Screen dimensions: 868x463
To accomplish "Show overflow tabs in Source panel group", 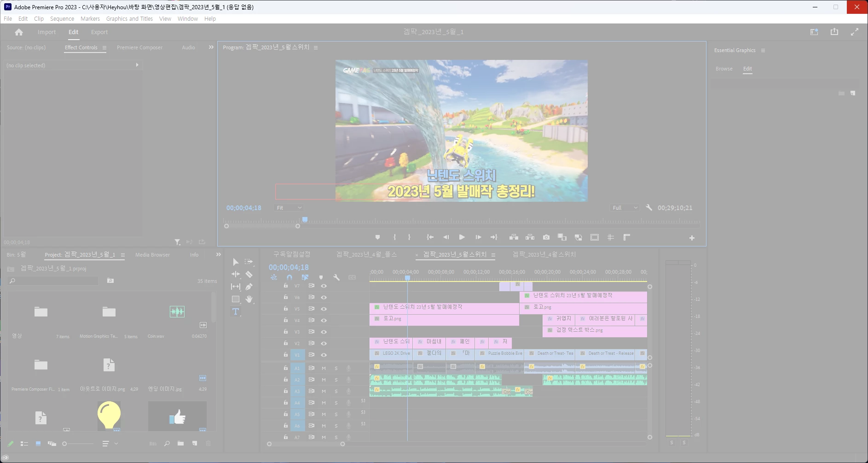I will (211, 47).
